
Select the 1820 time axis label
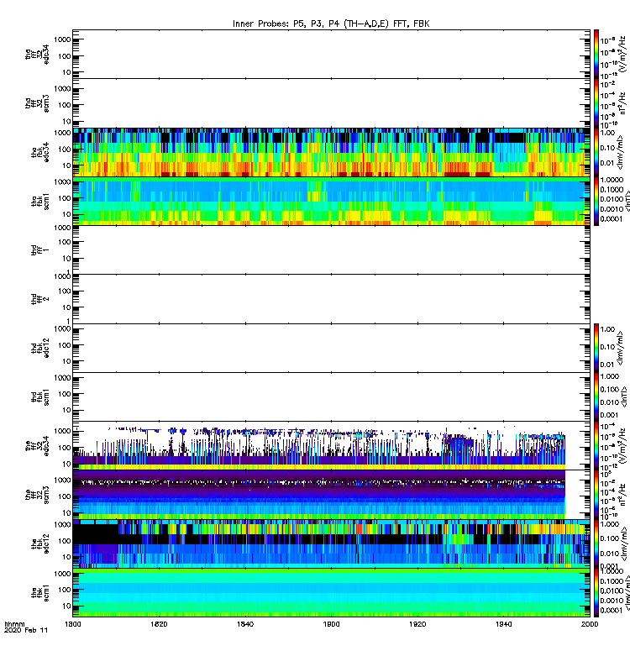pyautogui.click(x=159, y=624)
